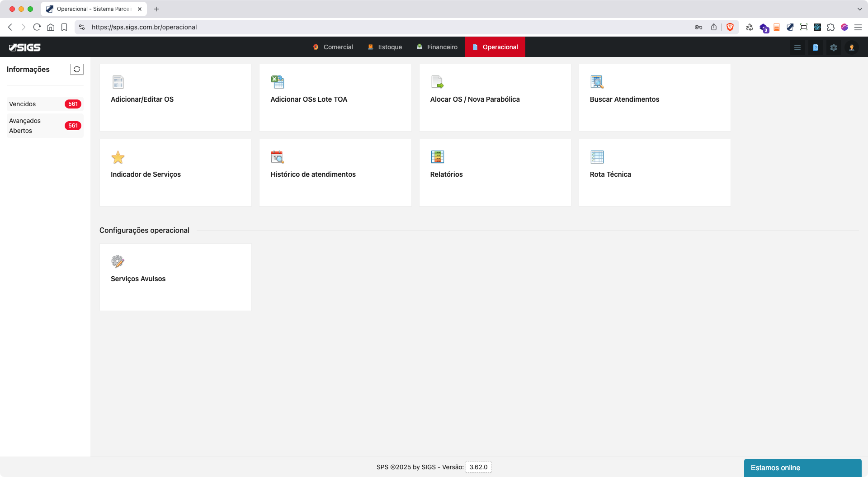The width and height of the screenshot is (868, 477).
Task: Open Adicionar OSs Lote TOA
Action: (335, 98)
